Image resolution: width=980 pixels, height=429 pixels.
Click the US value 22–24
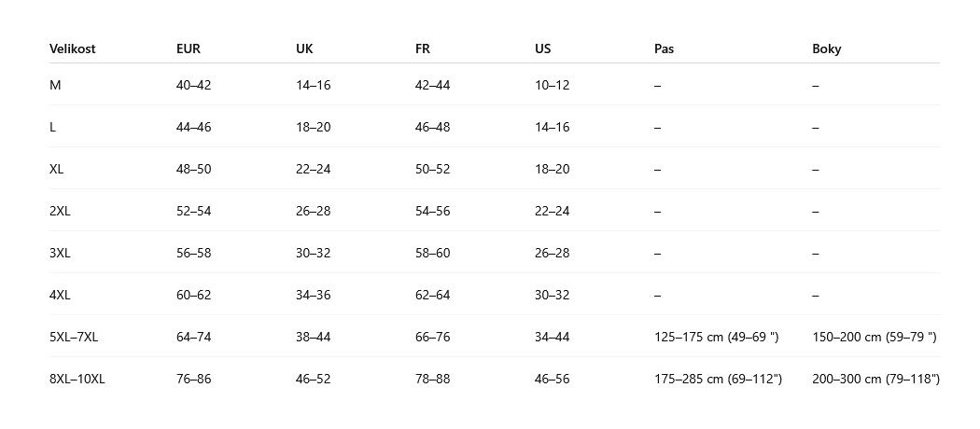click(x=553, y=211)
